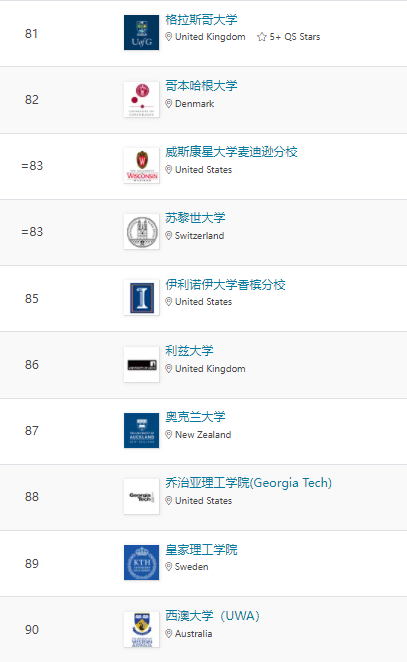The height and width of the screenshot is (662, 407).
Task: Click the Georgia Tech logo
Action: (x=141, y=496)
